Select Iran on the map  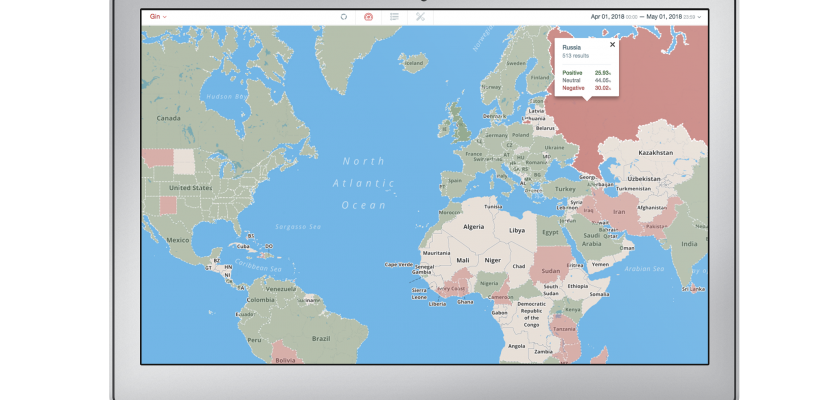tap(617, 212)
